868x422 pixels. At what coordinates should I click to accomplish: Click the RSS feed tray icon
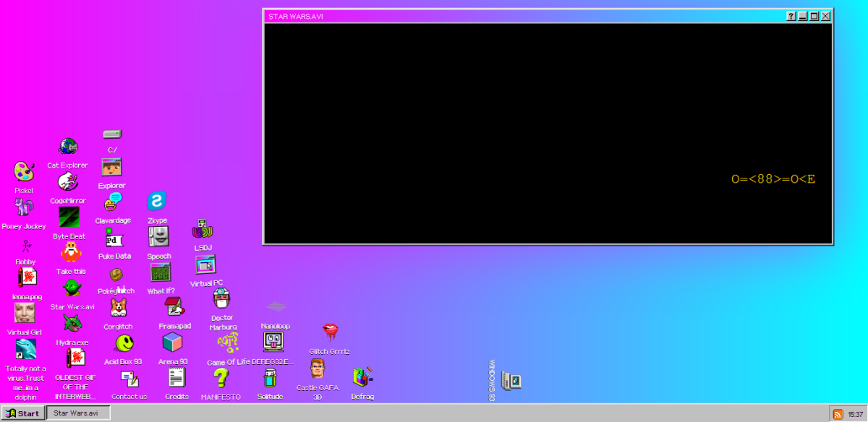(x=838, y=414)
